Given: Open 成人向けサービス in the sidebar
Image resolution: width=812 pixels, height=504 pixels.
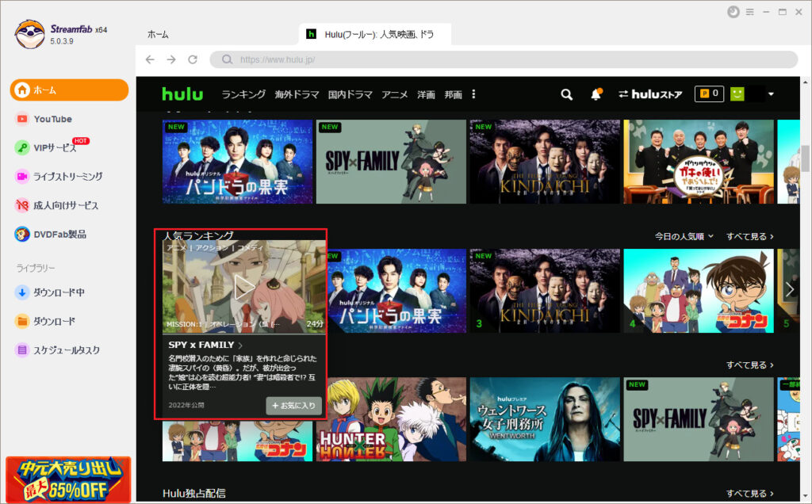Looking at the screenshot, I should tap(66, 205).
